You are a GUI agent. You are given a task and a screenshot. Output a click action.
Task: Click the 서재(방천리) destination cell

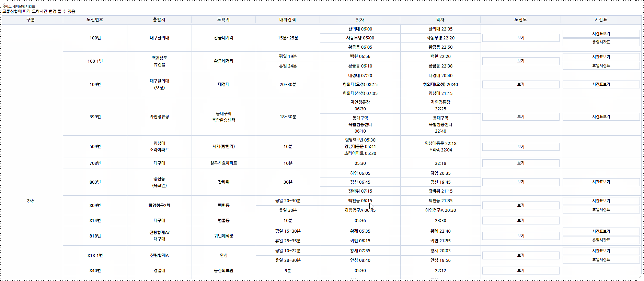[x=223, y=147]
